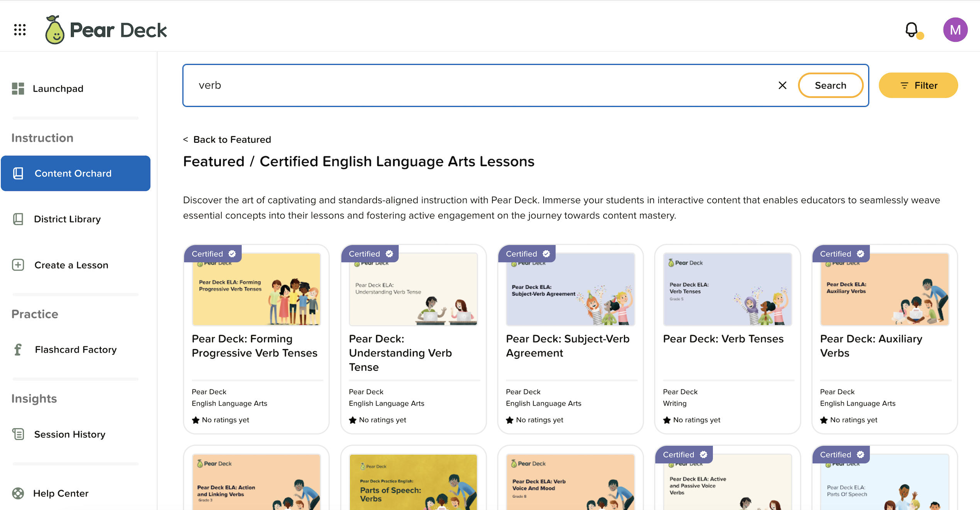Open the Help Center icon

point(17,493)
